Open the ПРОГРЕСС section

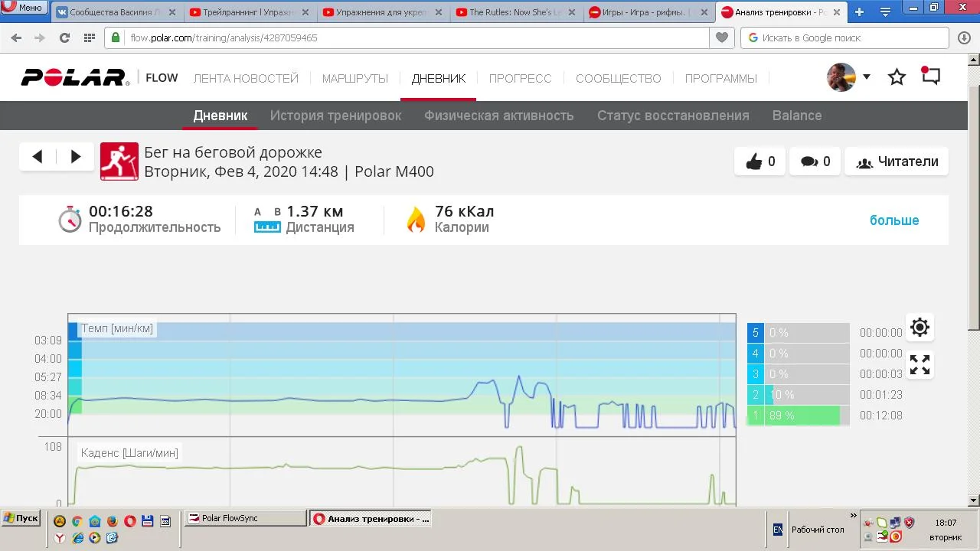tap(521, 78)
